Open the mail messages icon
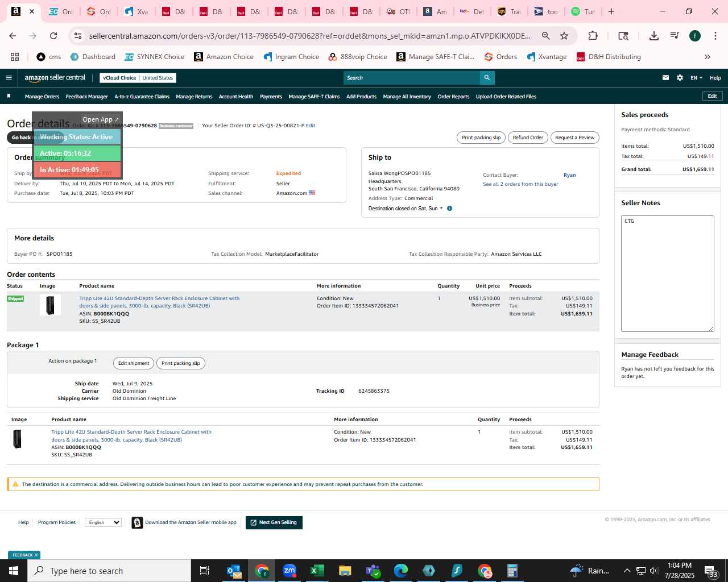Screen dimensions: 728x582 665,78
